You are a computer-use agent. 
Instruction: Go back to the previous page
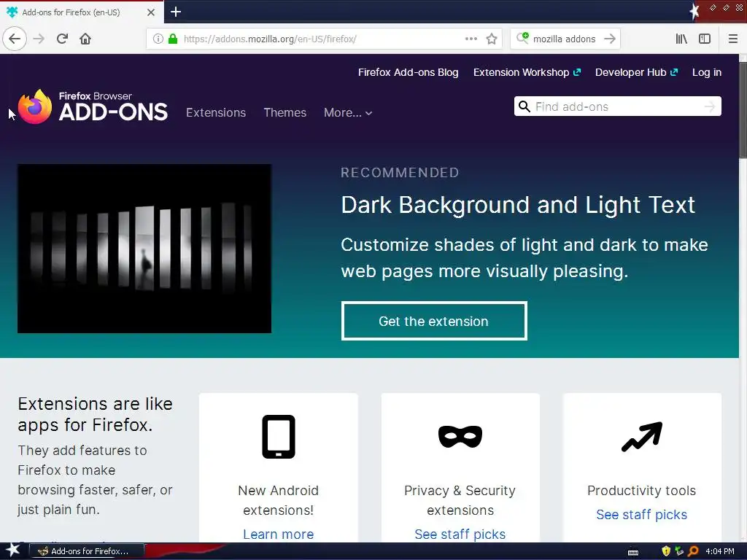point(15,39)
